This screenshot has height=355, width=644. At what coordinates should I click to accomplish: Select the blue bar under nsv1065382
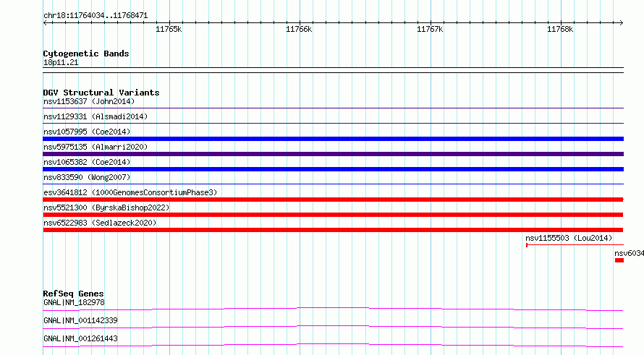click(x=333, y=169)
